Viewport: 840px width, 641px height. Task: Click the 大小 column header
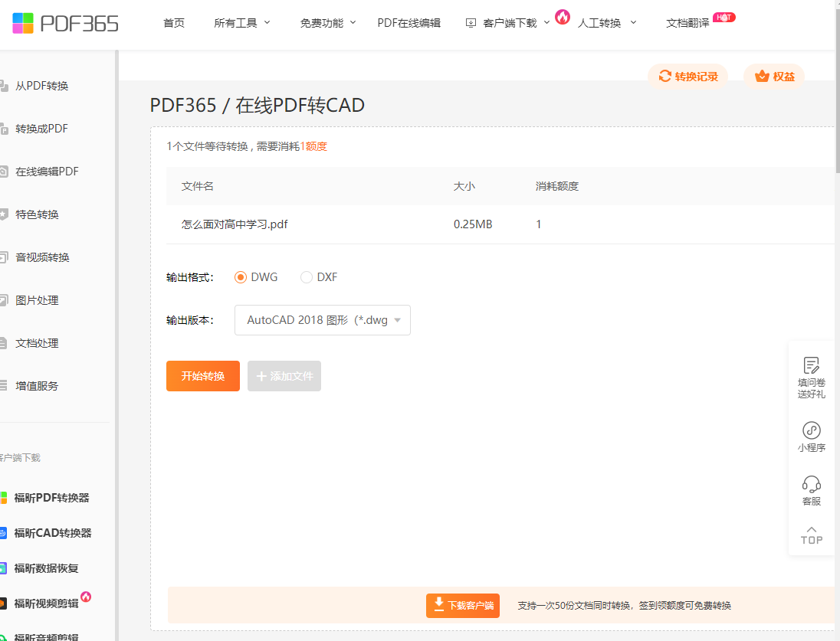pyautogui.click(x=464, y=186)
